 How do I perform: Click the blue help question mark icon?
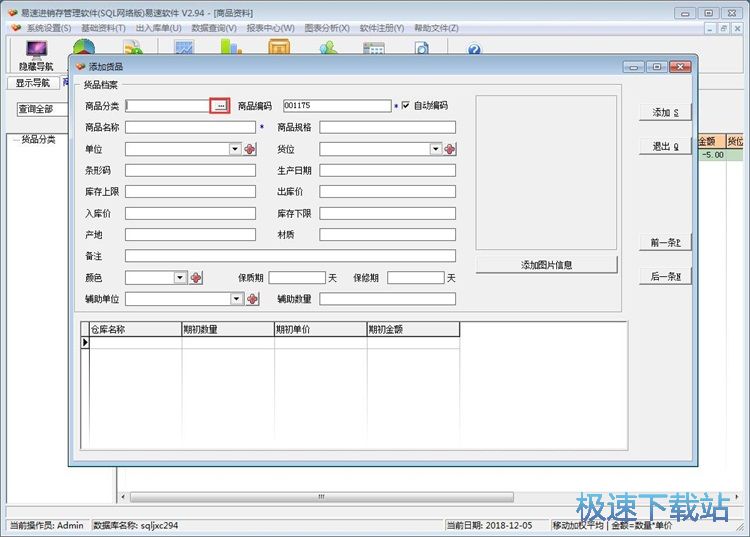pos(474,50)
